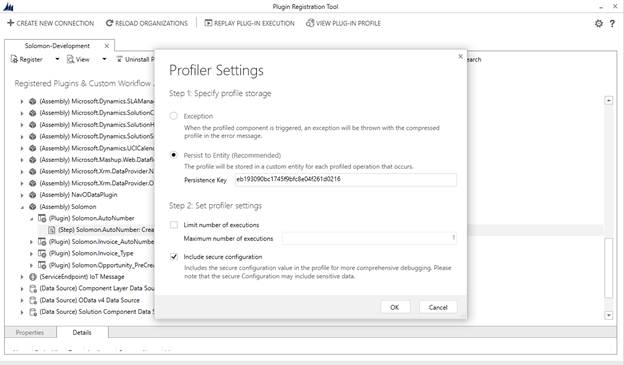The image size is (624, 365).
Task: Click the Xrm.DataProvider.N assembly icon
Action: (x=33, y=172)
